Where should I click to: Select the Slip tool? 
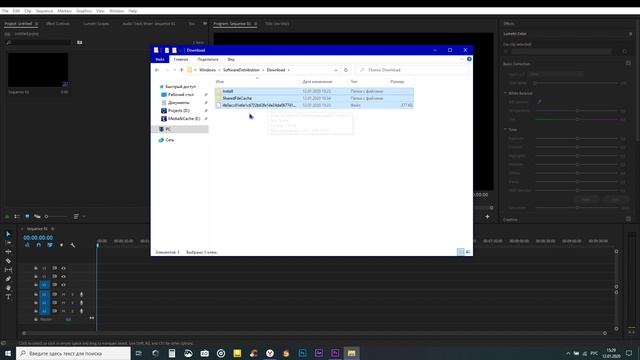click(8, 270)
